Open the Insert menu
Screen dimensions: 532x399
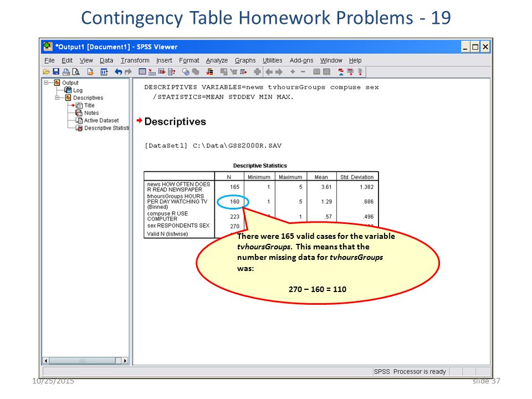(164, 60)
